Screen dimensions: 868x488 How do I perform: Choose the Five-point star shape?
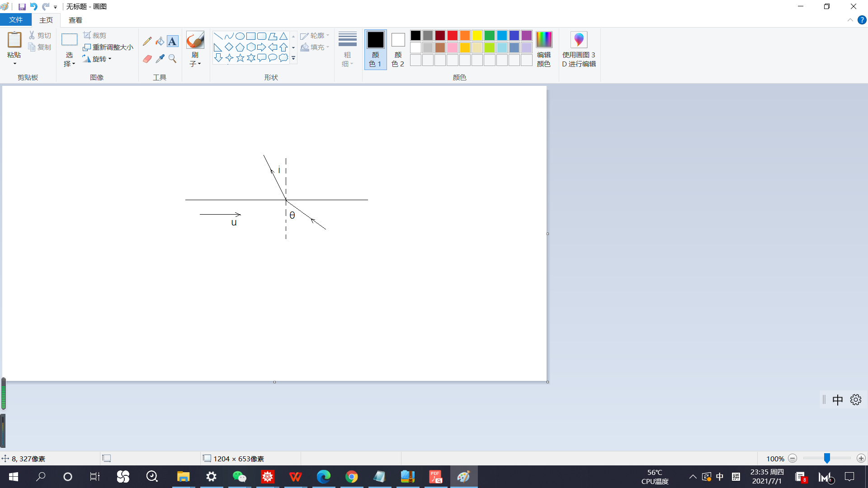pyautogui.click(x=240, y=58)
